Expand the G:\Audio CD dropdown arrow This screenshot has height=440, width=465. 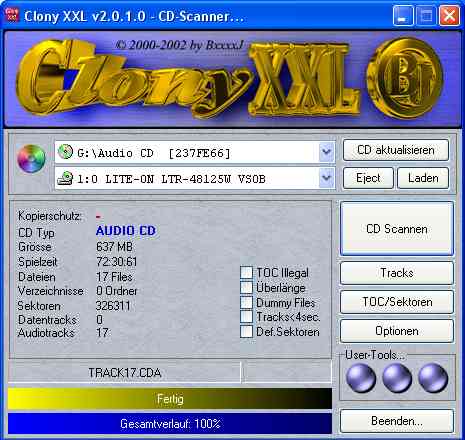coord(326,152)
